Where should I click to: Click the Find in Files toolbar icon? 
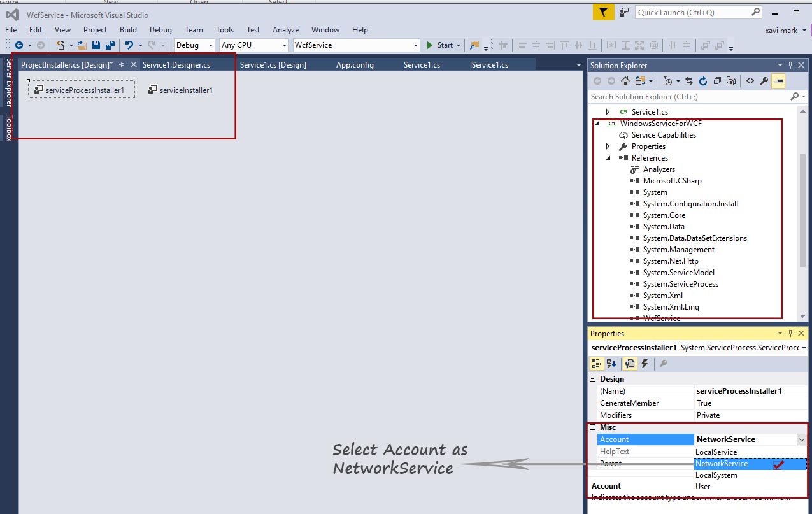474,45
